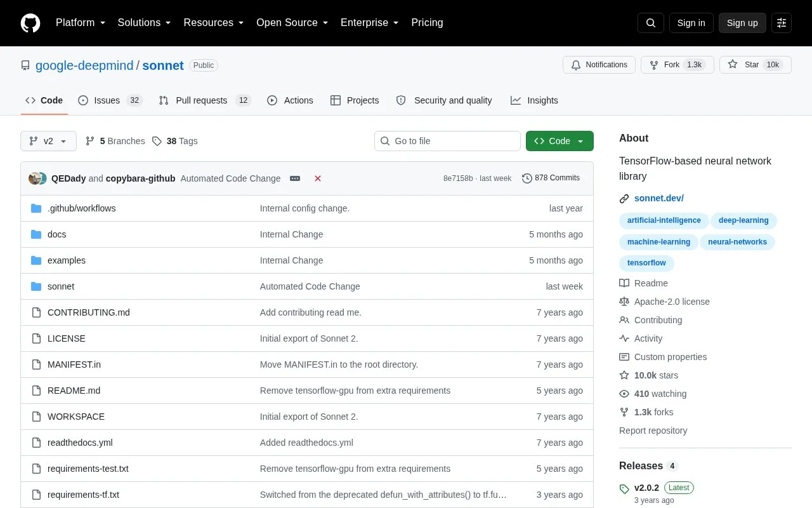Open the .github/workflows folder icon

tap(36, 208)
